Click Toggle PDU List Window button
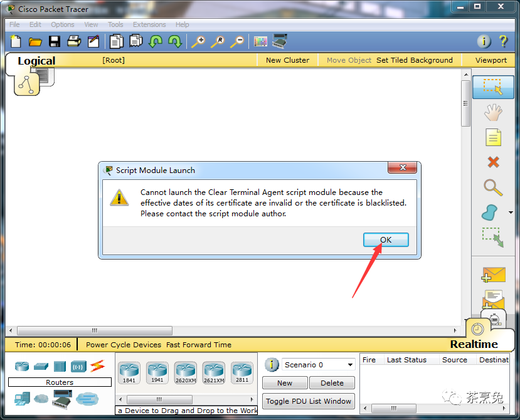 [309, 401]
